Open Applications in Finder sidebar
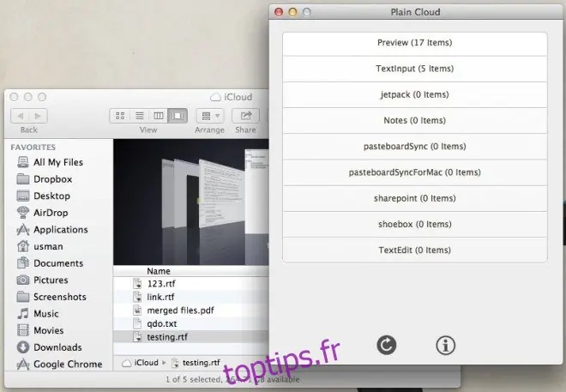Viewport: 566px width, 392px height. click(52, 230)
